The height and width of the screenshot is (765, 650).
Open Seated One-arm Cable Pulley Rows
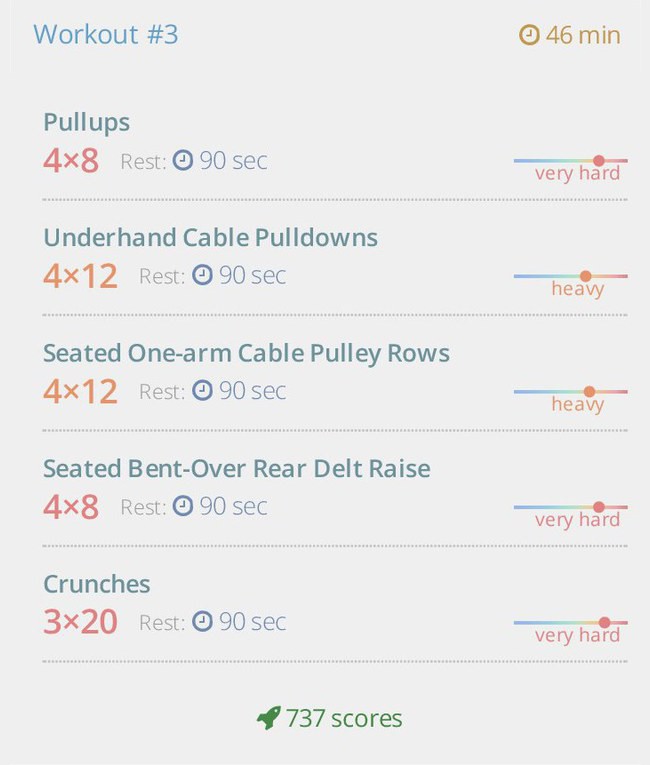coord(246,353)
